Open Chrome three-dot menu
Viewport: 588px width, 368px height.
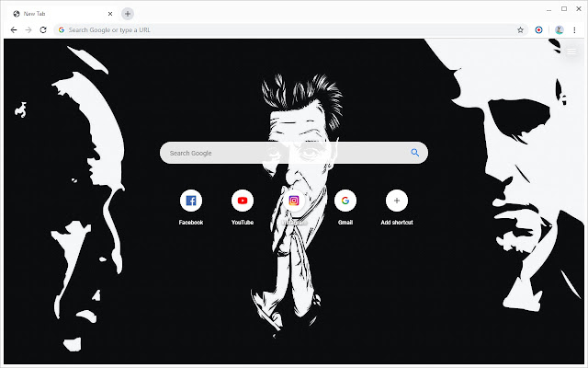pyautogui.click(x=574, y=30)
